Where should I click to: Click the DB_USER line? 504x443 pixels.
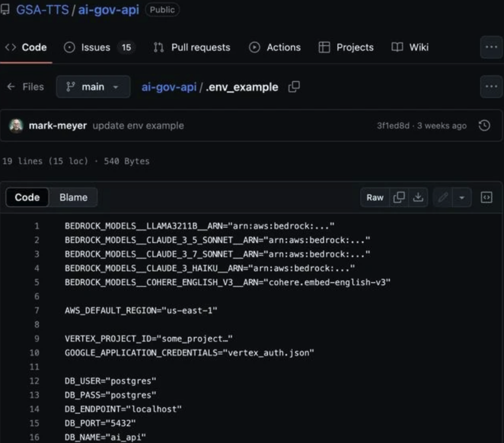pyautogui.click(x=110, y=381)
